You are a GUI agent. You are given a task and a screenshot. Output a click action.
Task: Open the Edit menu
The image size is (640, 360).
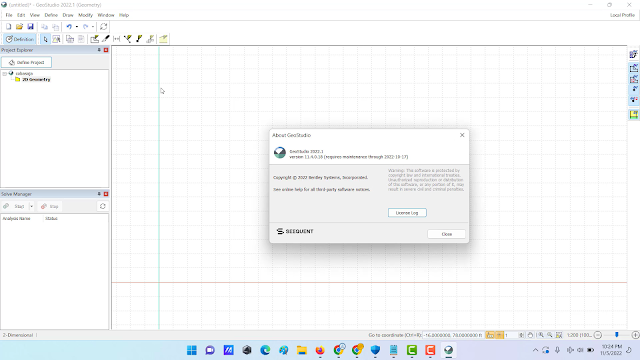pos(21,15)
